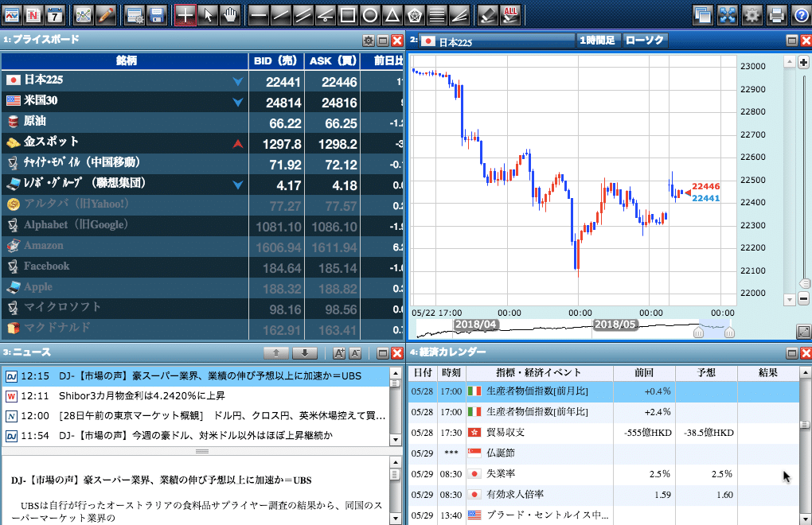The height and width of the screenshot is (525, 812).
Task: Click the chart expand icon at bottom-right corner
Action: click(x=804, y=332)
